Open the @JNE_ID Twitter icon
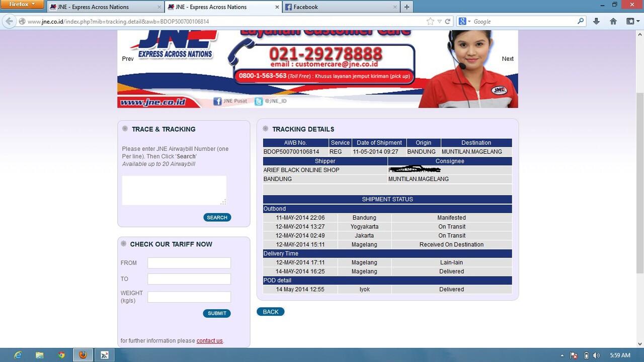This screenshot has width=644, height=362. (x=259, y=101)
